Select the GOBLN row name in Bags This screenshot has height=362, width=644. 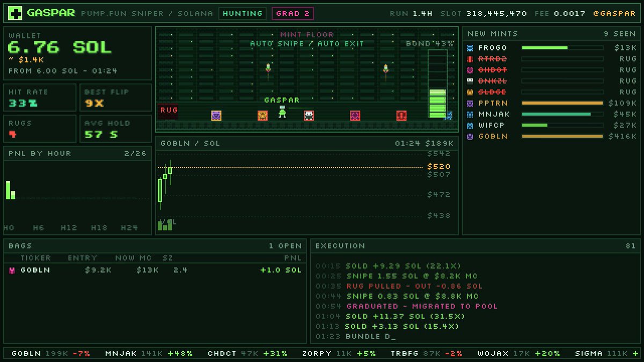pyautogui.click(x=35, y=270)
